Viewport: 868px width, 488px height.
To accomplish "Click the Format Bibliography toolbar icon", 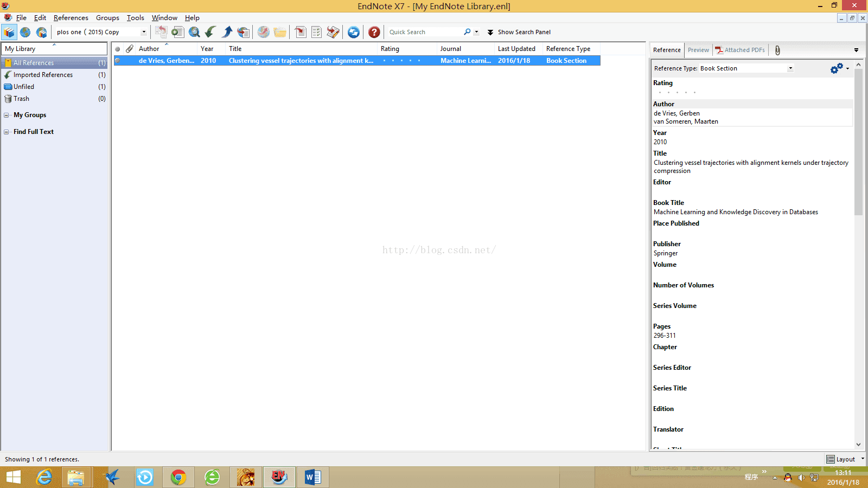I will (x=316, y=32).
